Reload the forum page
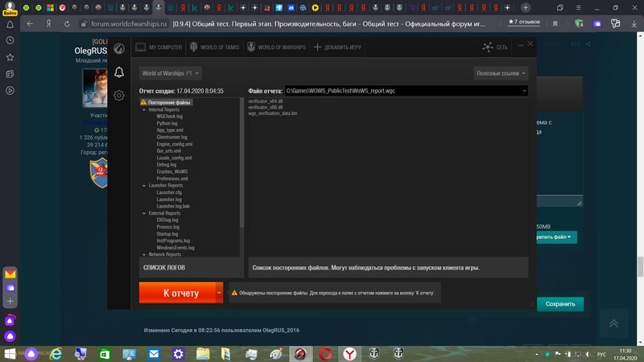Image resolution: width=644 pixels, height=362 pixels. pos(67,24)
